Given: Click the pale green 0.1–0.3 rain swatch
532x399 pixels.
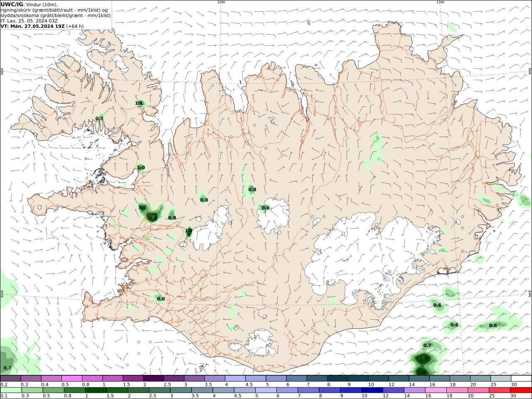Looking at the screenshot, I should pos(11,390).
